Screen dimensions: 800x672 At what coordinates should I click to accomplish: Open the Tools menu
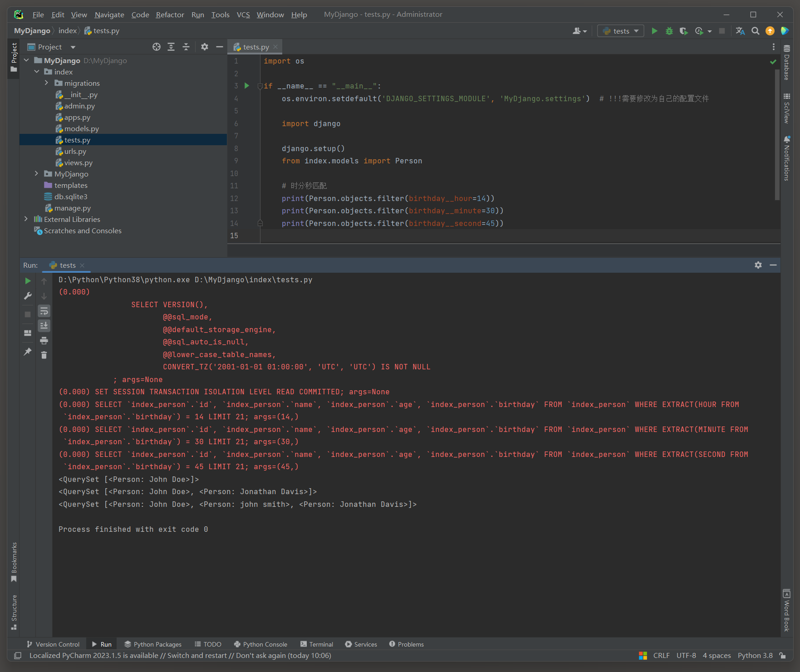[220, 15]
